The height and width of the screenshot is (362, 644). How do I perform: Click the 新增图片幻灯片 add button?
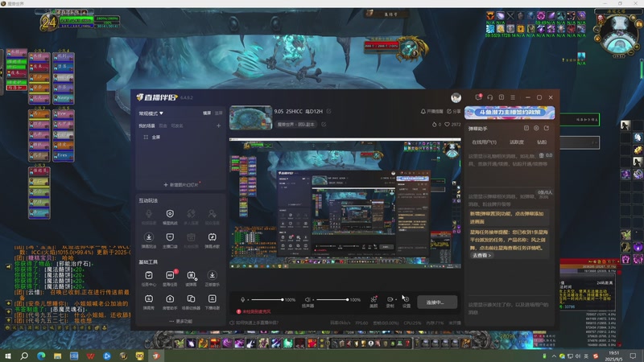tap(180, 185)
